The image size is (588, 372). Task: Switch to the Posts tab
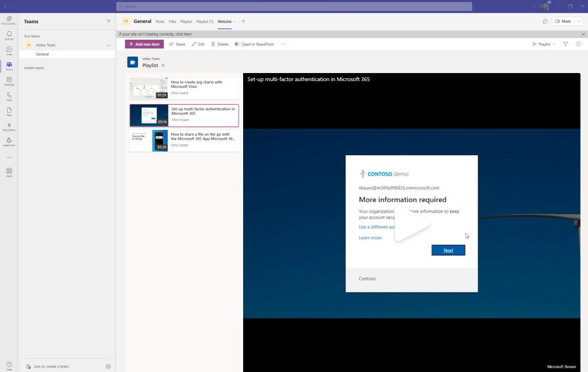160,22
